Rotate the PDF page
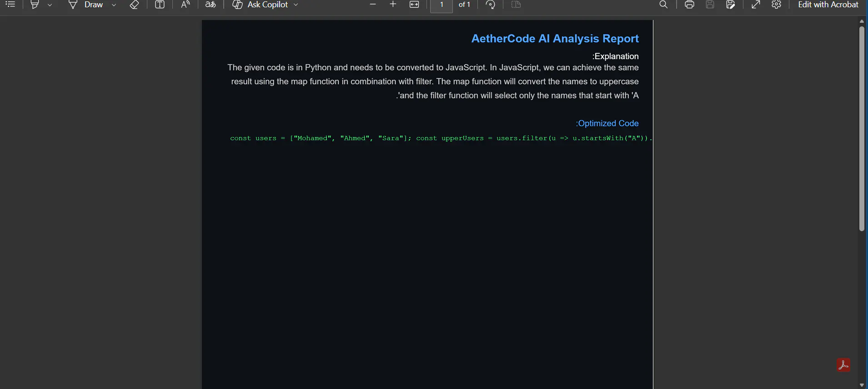This screenshot has height=389, width=868. [490, 5]
